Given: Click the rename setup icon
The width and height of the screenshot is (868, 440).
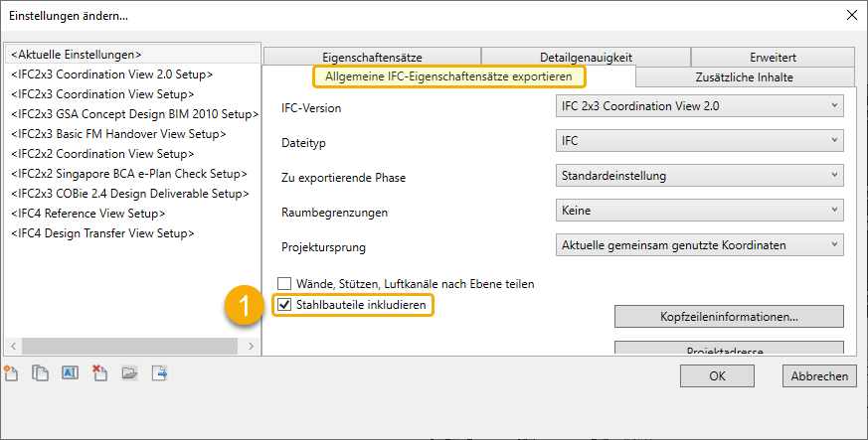Looking at the screenshot, I should tap(70, 373).
